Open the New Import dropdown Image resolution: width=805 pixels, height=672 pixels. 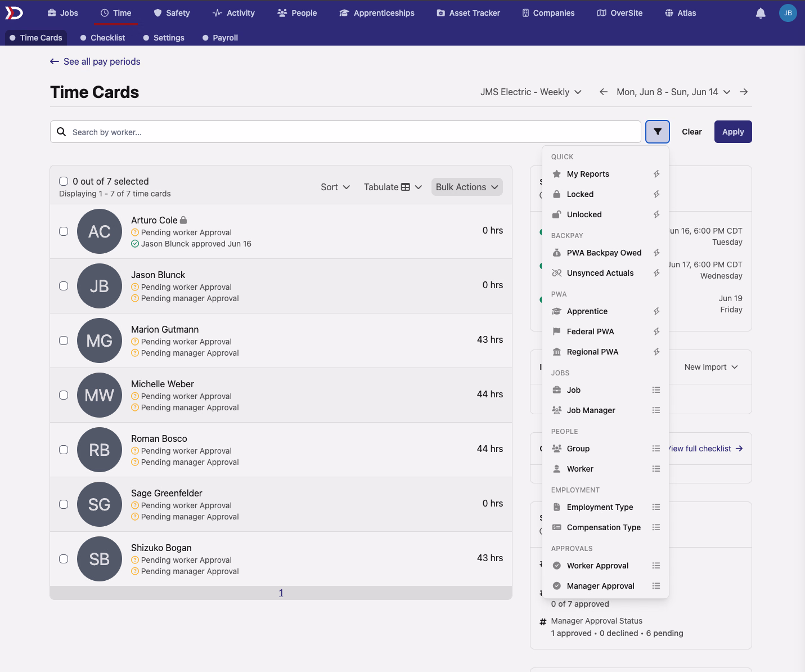(711, 367)
